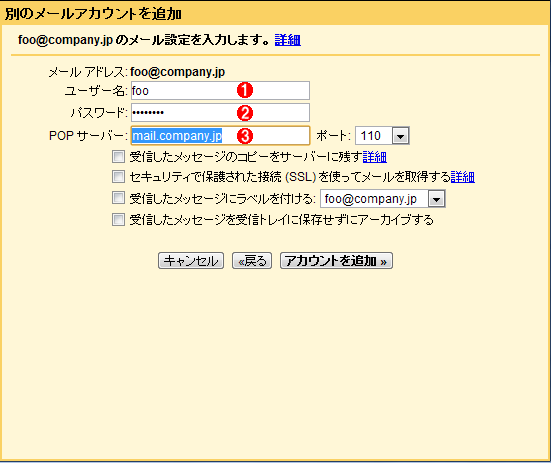Open the port 110 dropdown arrow
Image resolution: width=551 pixels, height=463 pixels.
(x=401, y=136)
